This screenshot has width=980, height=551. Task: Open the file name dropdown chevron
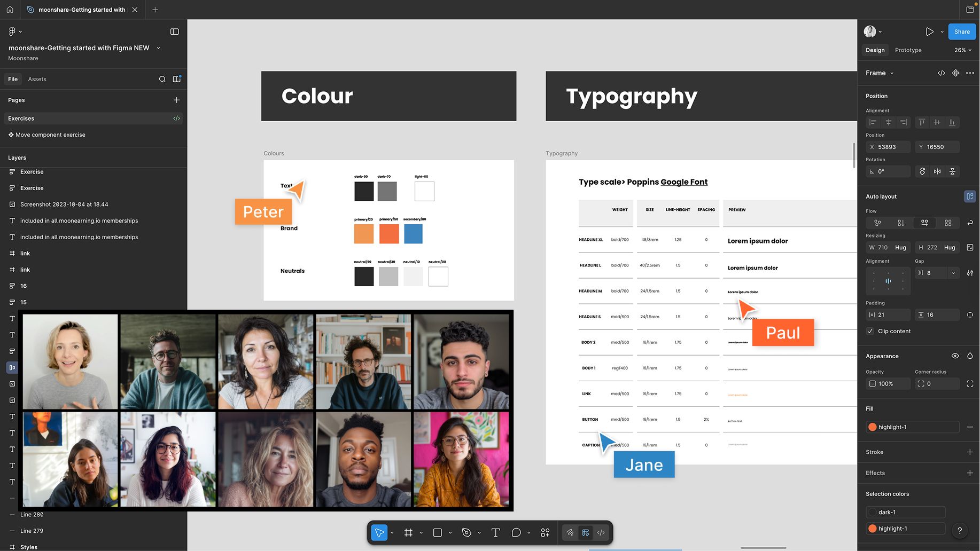tap(158, 48)
